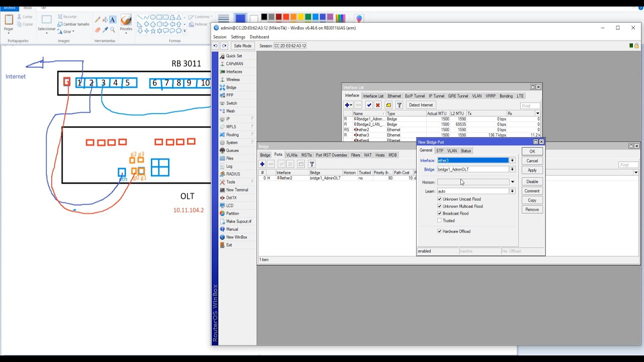
Task: Expand IP submenu in sidebar
Action: (252, 119)
